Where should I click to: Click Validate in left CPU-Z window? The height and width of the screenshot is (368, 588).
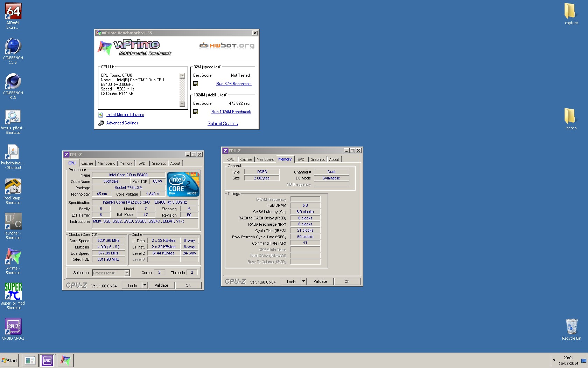161,285
